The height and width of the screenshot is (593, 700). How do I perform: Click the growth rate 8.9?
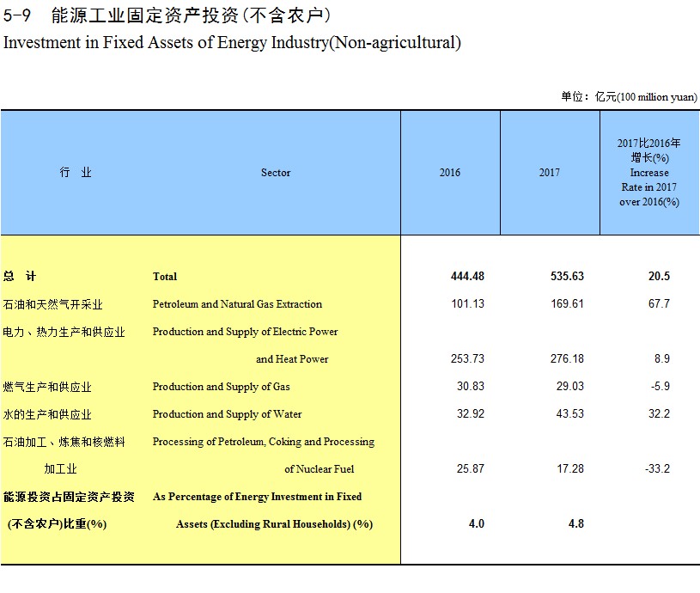coord(662,358)
